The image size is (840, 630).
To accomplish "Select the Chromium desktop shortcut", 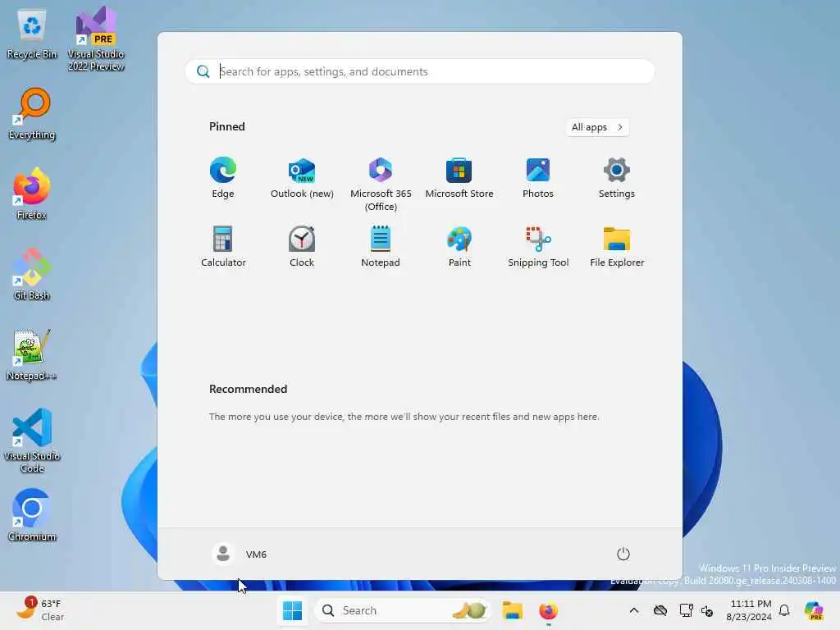I will (32, 515).
